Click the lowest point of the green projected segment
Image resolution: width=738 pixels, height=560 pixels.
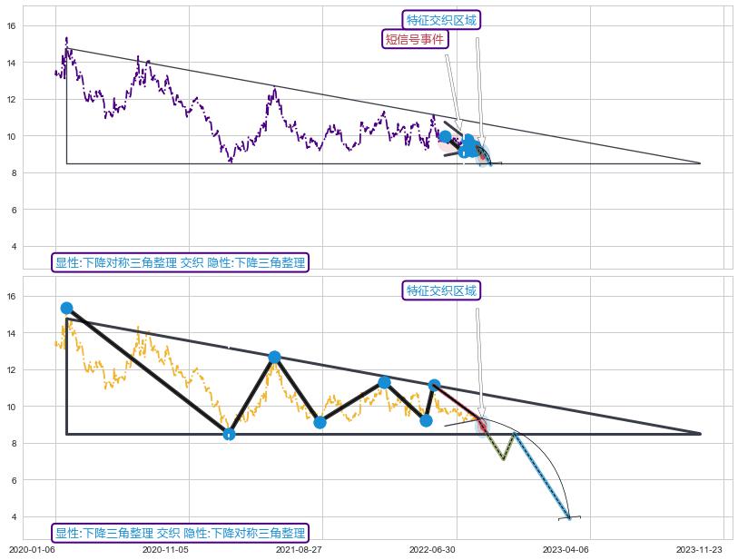pyautogui.click(x=503, y=458)
